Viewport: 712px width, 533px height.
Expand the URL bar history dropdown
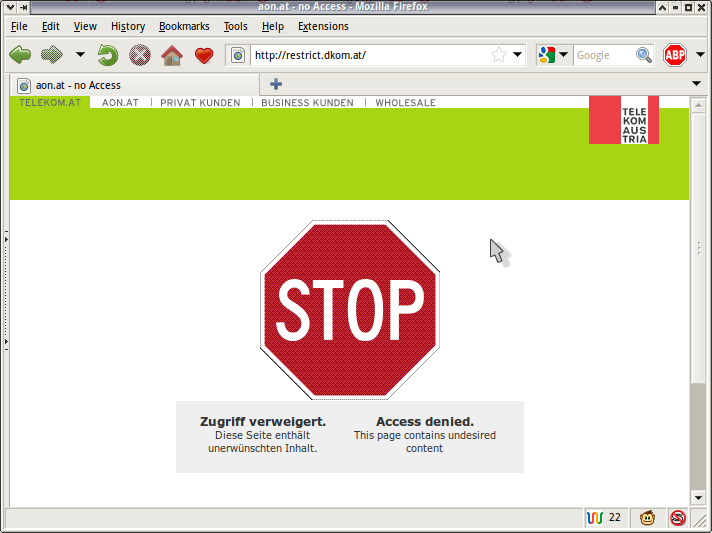pyautogui.click(x=518, y=55)
